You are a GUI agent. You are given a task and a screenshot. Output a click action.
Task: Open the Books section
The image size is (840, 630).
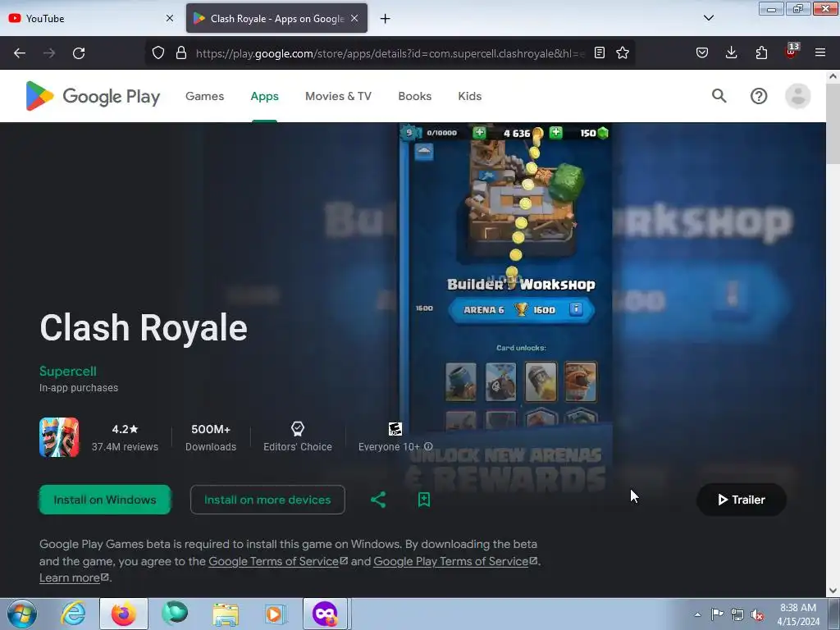[414, 97]
